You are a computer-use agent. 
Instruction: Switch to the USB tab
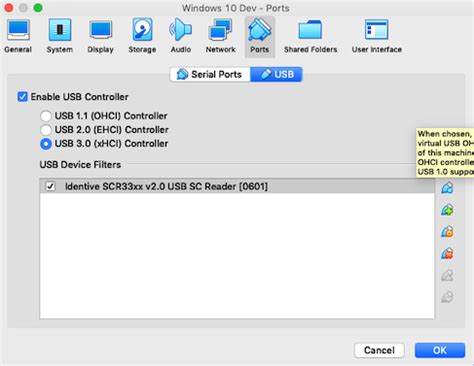pos(276,74)
